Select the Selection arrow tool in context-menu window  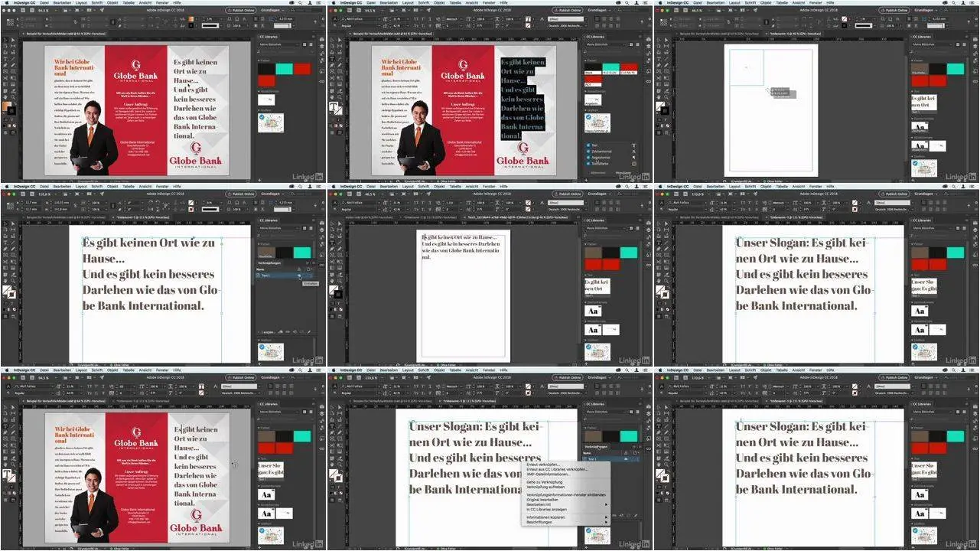(x=332, y=407)
